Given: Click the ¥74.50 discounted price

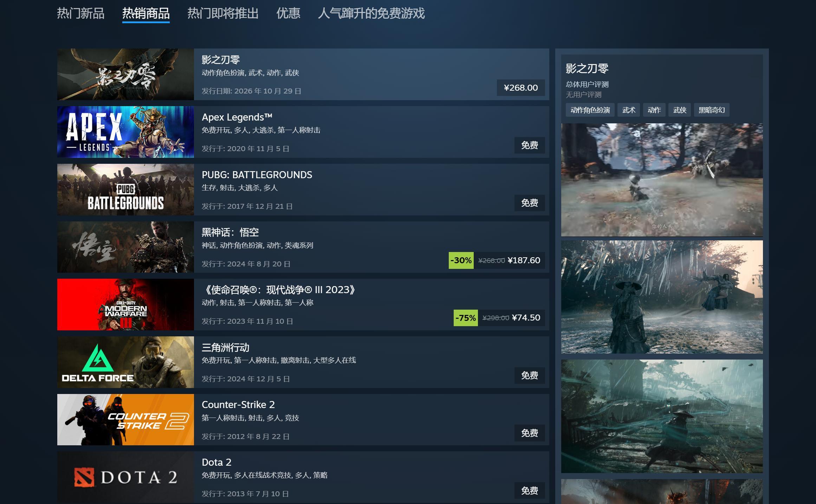Looking at the screenshot, I should tap(526, 318).
